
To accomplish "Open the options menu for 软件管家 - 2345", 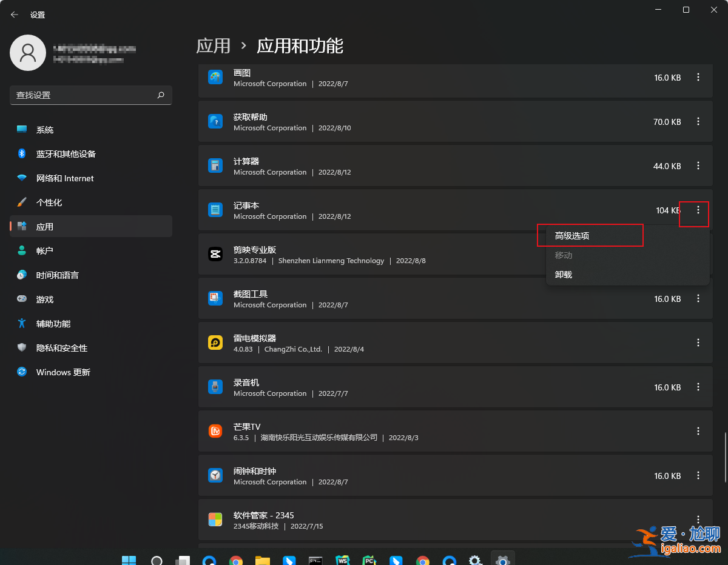I will [x=698, y=520].
